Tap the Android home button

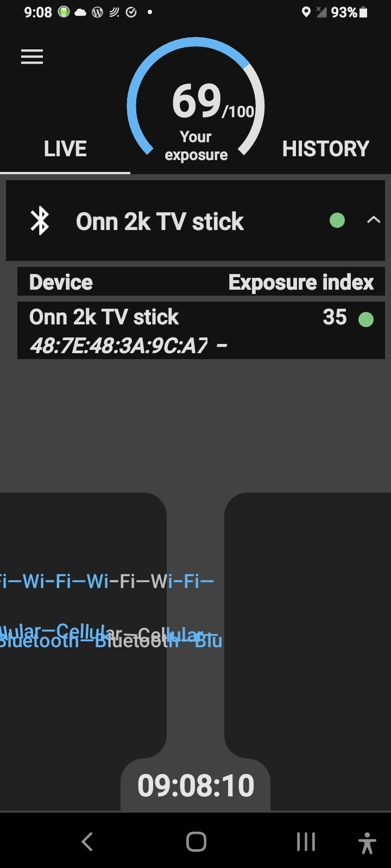pos(196,841)
